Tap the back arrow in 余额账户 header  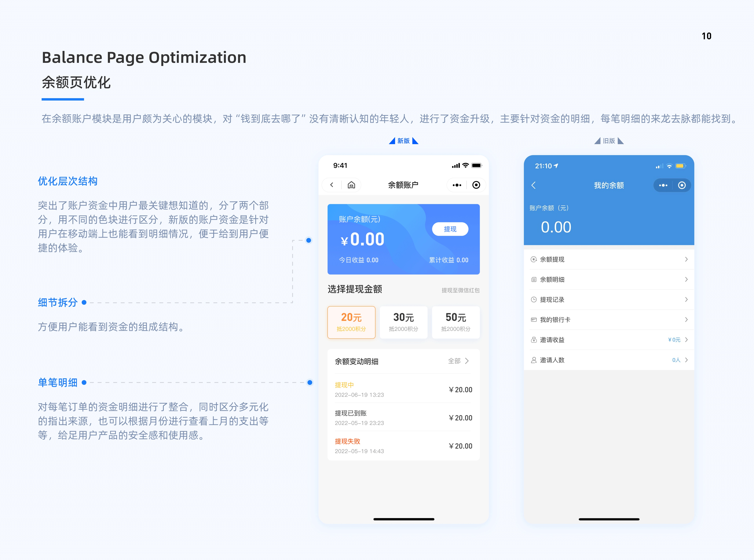click(x=332, y=185)
